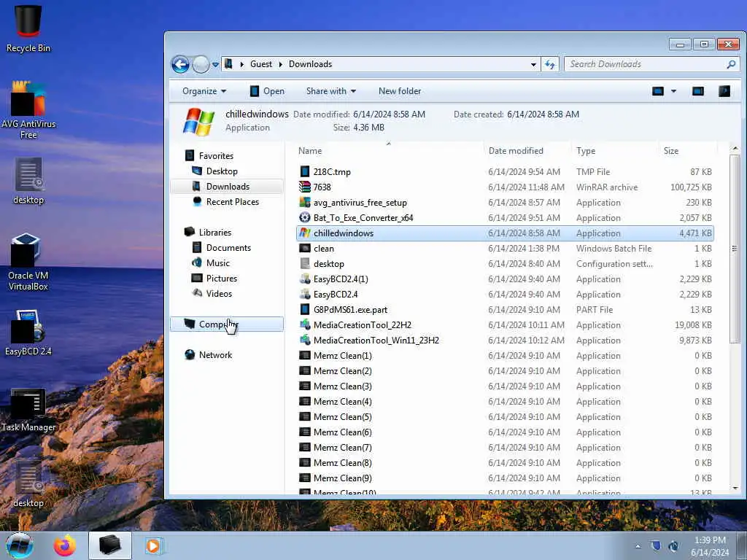Select the Memz Clean(1) file
The height and width of the screenshot is (560, 747).
[x=505, y=356]
